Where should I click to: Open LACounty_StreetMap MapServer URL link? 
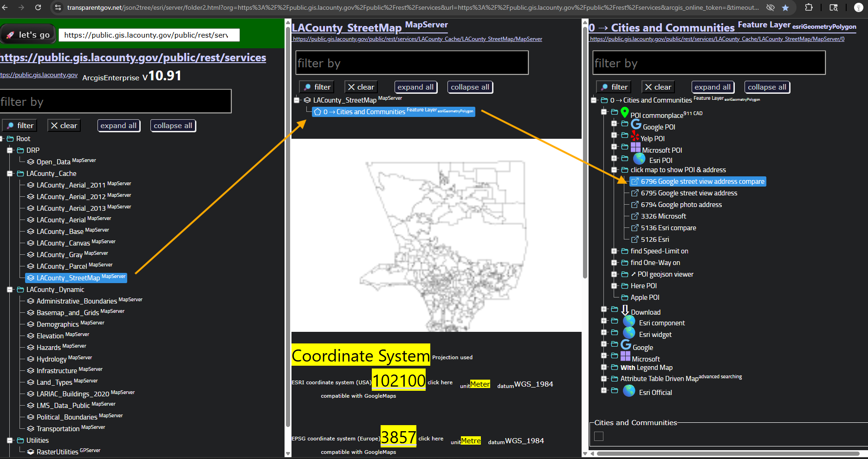point(417,39)
